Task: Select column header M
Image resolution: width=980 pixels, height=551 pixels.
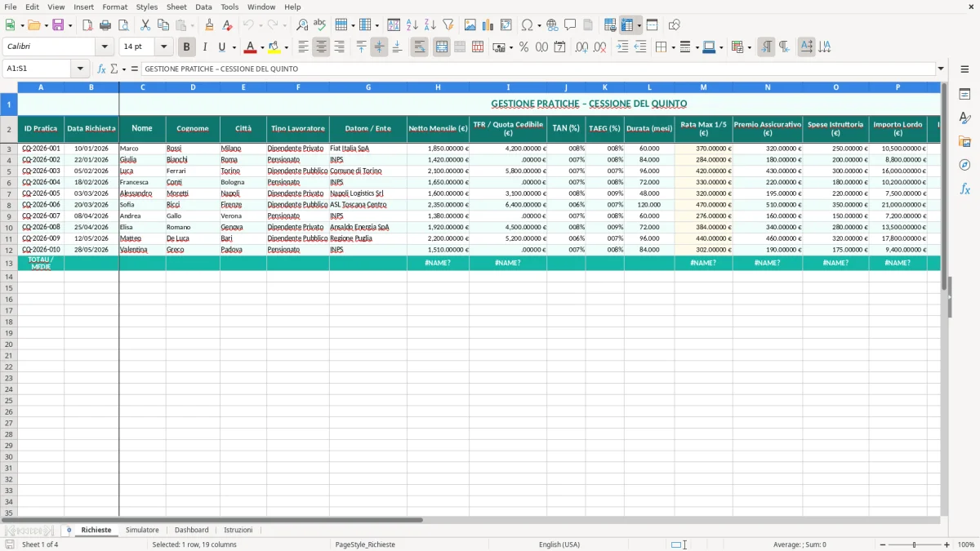Action: pyautogui.click(x=703, y=87)
